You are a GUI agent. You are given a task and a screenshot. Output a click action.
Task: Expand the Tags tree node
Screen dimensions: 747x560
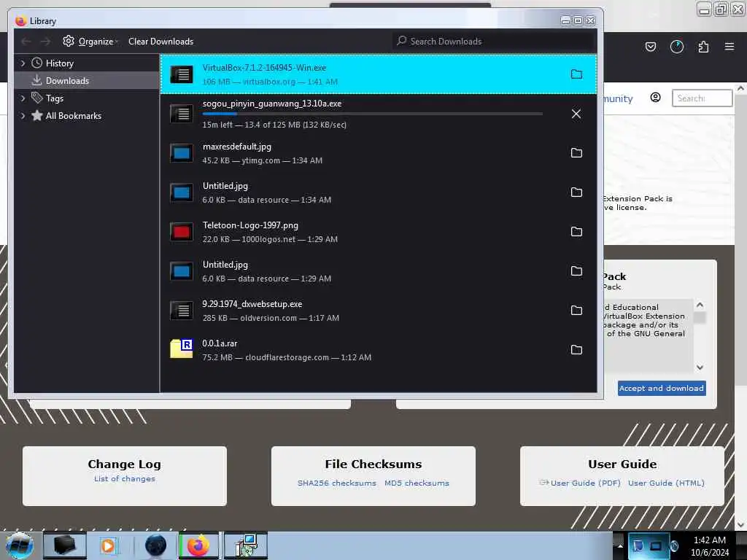tap(23, 98)
